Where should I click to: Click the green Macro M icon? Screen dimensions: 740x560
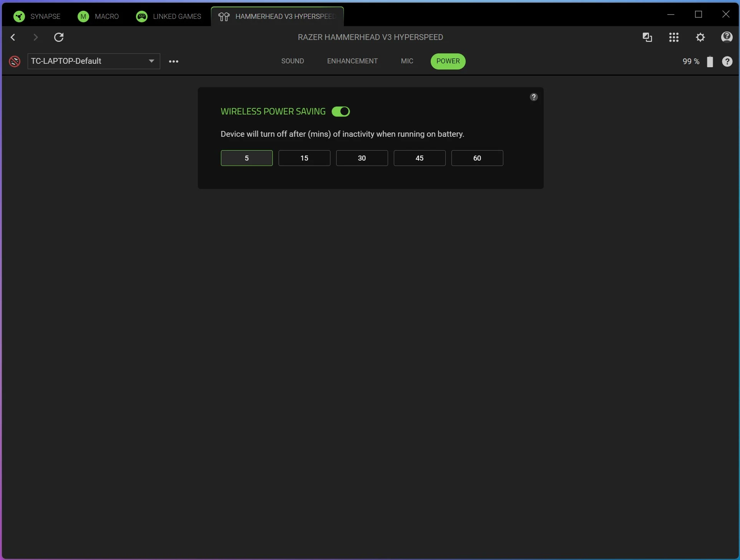coord(83,17)
